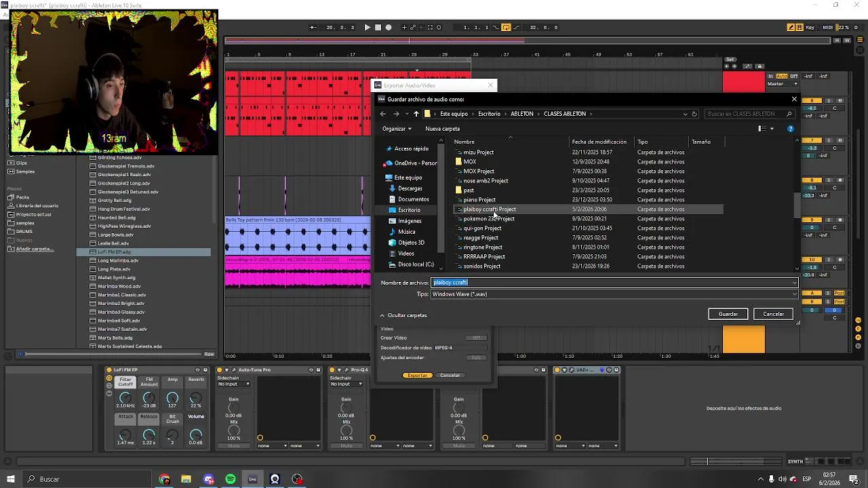This screenshot has width=868, height=488.
Task: Open Spotify from the taskbar
Action: 231,479
